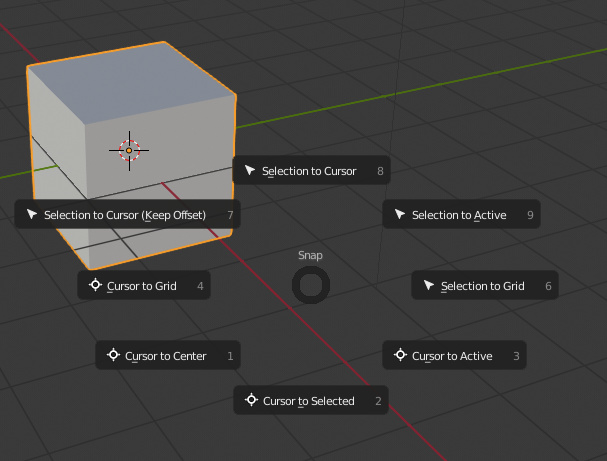Screen dimensions: 607x461
Task: Select Selection to Cursor (Keep Offset) option
Action: 127,214
